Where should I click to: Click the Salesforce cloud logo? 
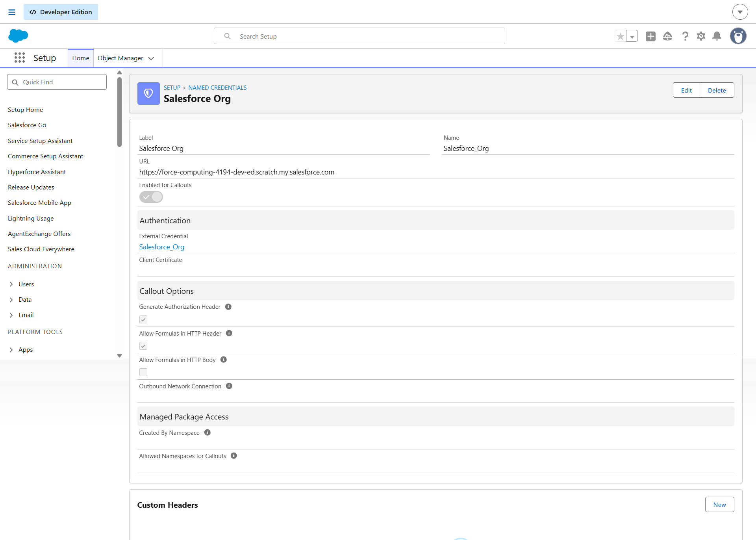(18, 36)
